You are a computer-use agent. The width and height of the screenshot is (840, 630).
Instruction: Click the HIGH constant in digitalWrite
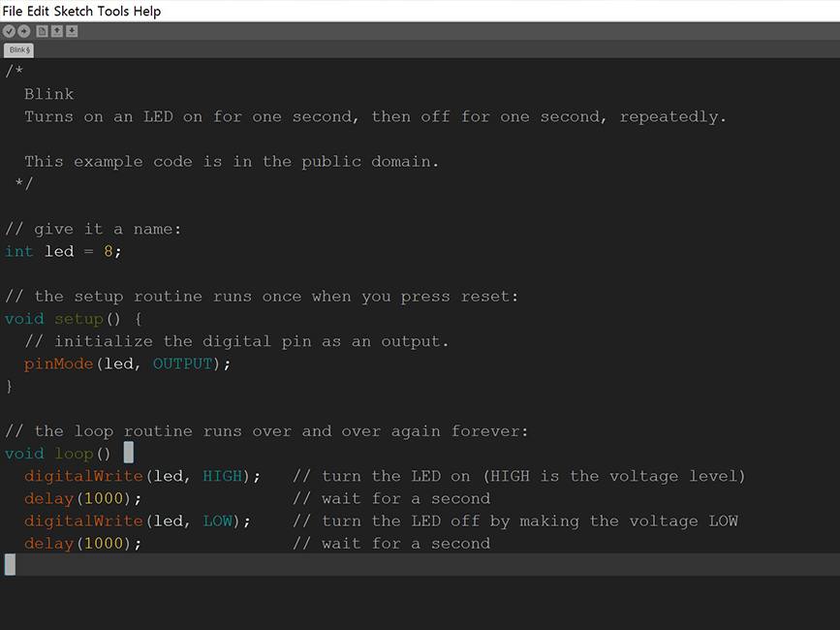222,476
